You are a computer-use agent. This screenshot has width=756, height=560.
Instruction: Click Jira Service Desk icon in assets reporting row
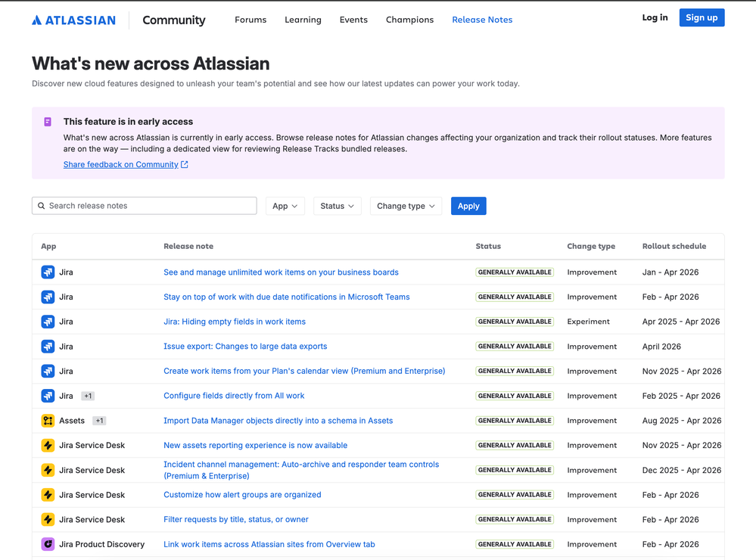(48, 445)
